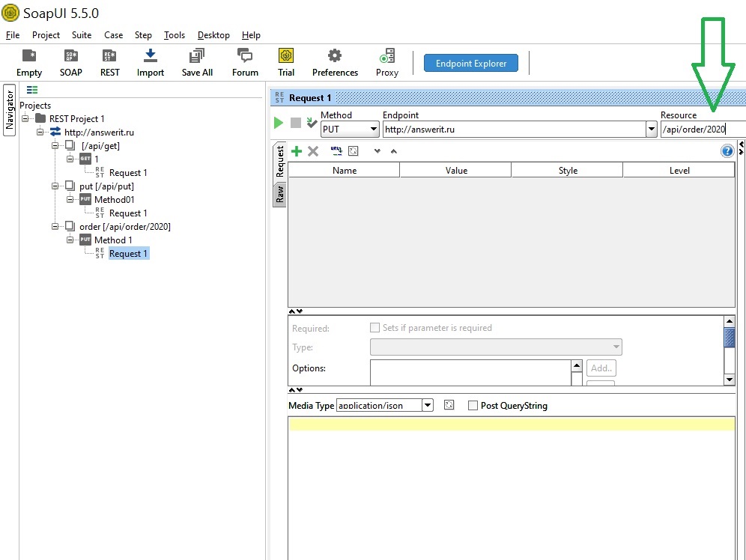
Task: Remove selected parameter with X icon
Action: [313, 151]
